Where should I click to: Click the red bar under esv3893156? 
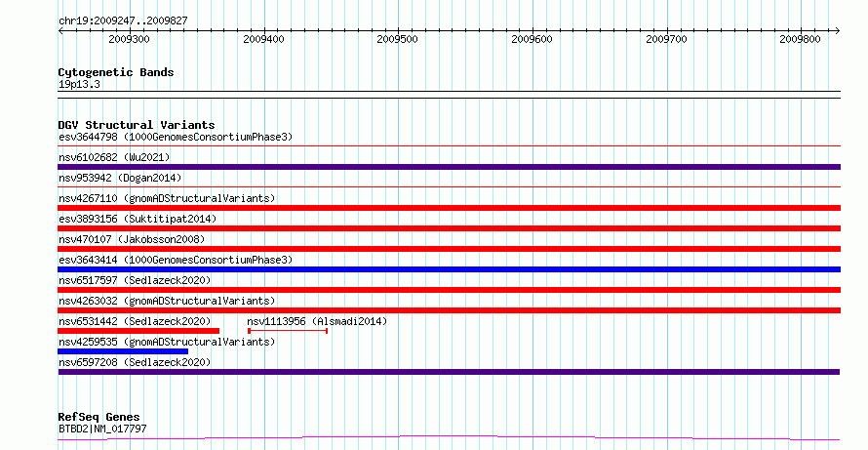point(449,228)
